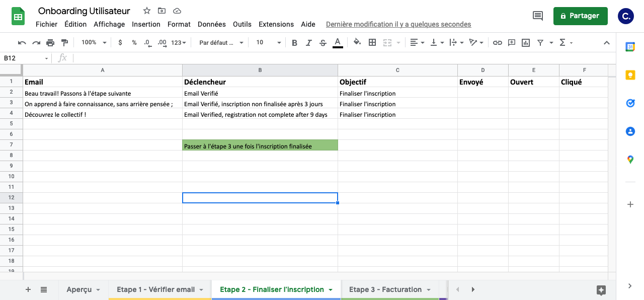Insert a link
This screenshot has height=300, width=644.
pos(498,42)
